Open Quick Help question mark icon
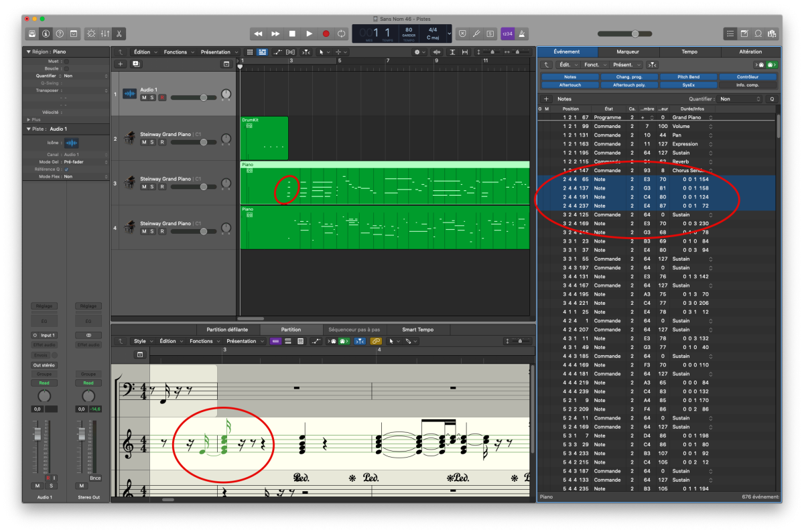The width and height of the screenshot is (804, 532). click(60, 34)
